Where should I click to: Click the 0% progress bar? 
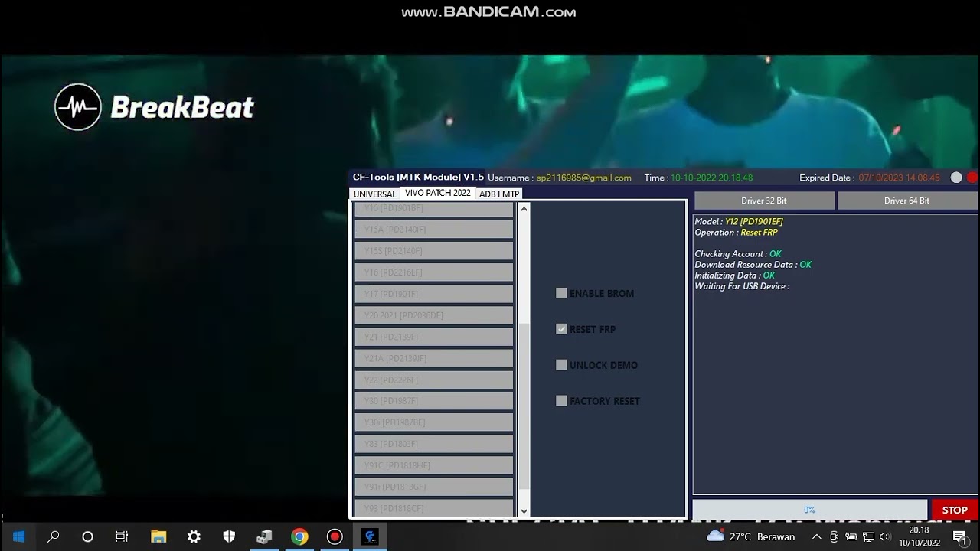(809, 510)
